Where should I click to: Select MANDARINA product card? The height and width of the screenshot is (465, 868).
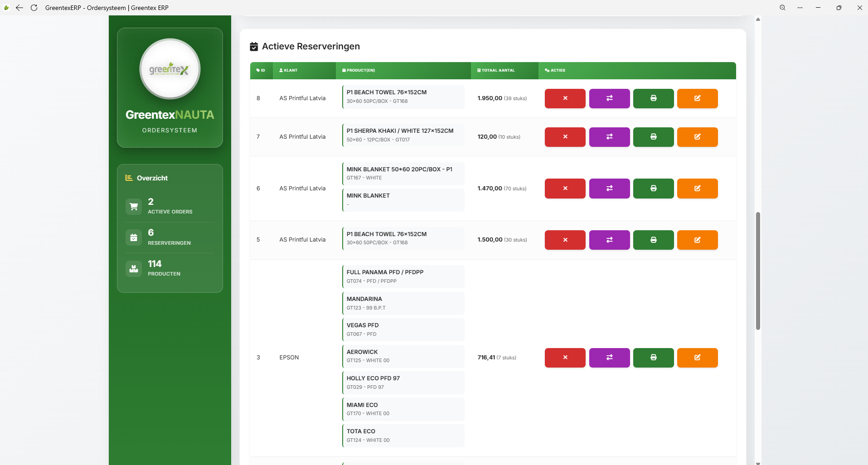(403, 303)
